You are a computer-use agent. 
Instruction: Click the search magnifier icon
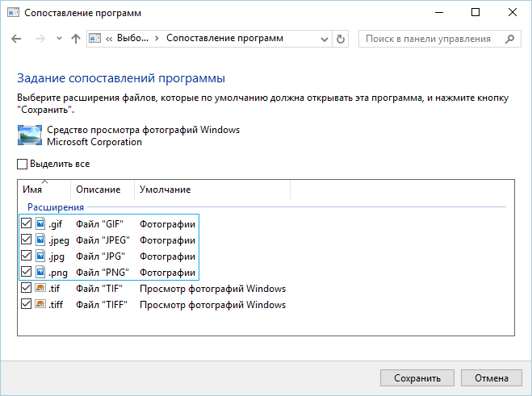[x=509, y=39]
